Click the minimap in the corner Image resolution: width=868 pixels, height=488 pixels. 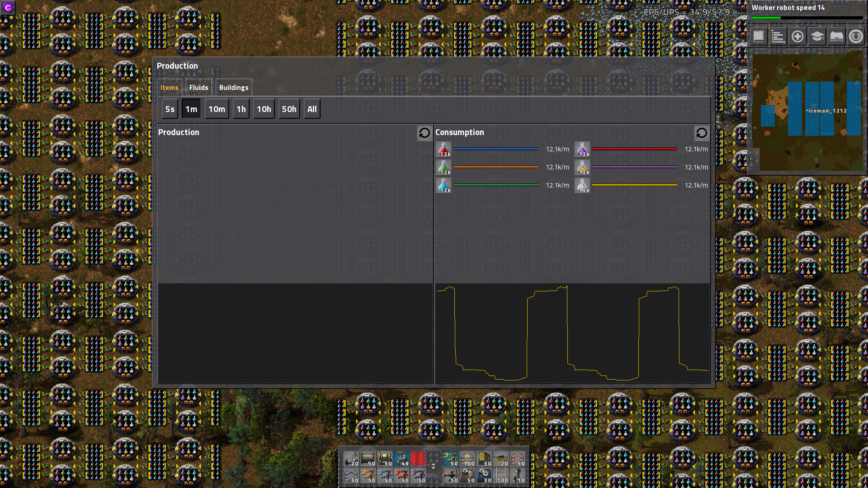point(807,111)
